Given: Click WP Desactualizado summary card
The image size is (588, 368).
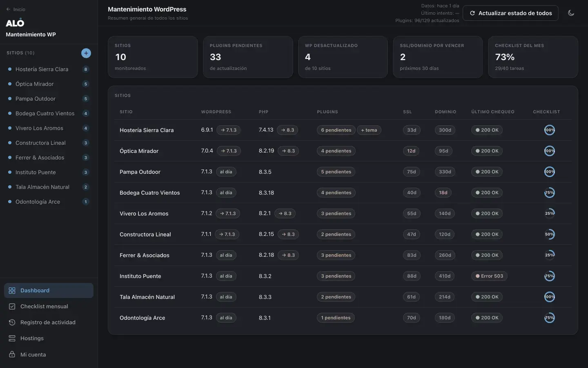Looking at the screenshot, I should (343, 57).
